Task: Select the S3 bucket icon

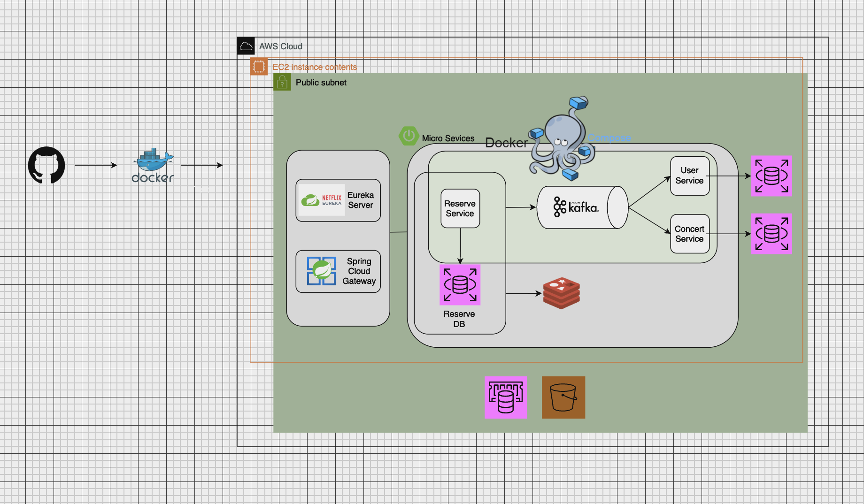Action: pyautogui.click(x=563, y=397)
